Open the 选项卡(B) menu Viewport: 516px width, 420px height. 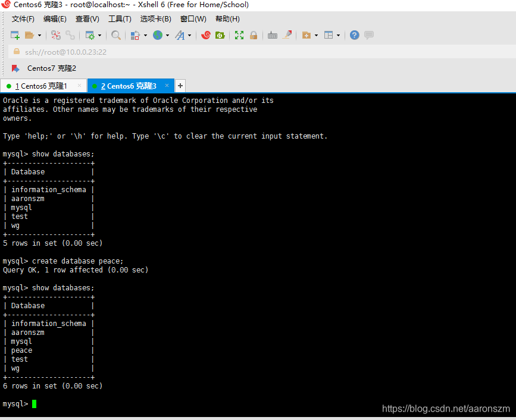156,19
